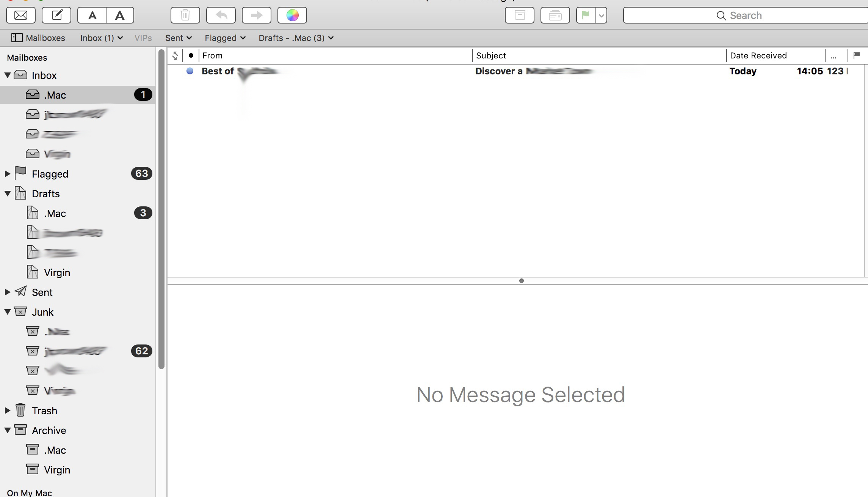Click the trash delete toolbar icon

click(x=185, y=16)
